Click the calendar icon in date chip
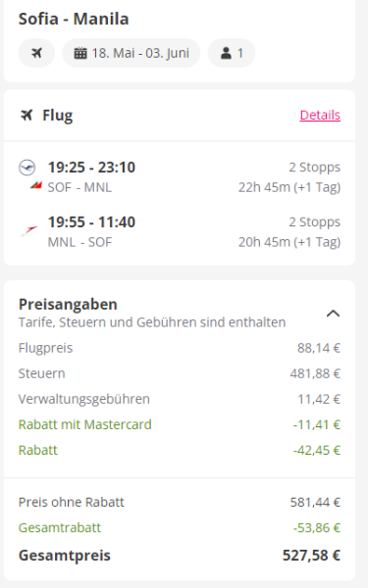368x588 pixels. (80, 53)
